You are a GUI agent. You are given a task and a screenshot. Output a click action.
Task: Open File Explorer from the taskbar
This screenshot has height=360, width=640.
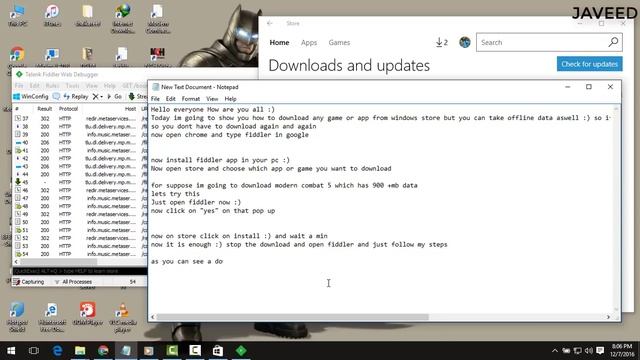(x=80, y=351)
